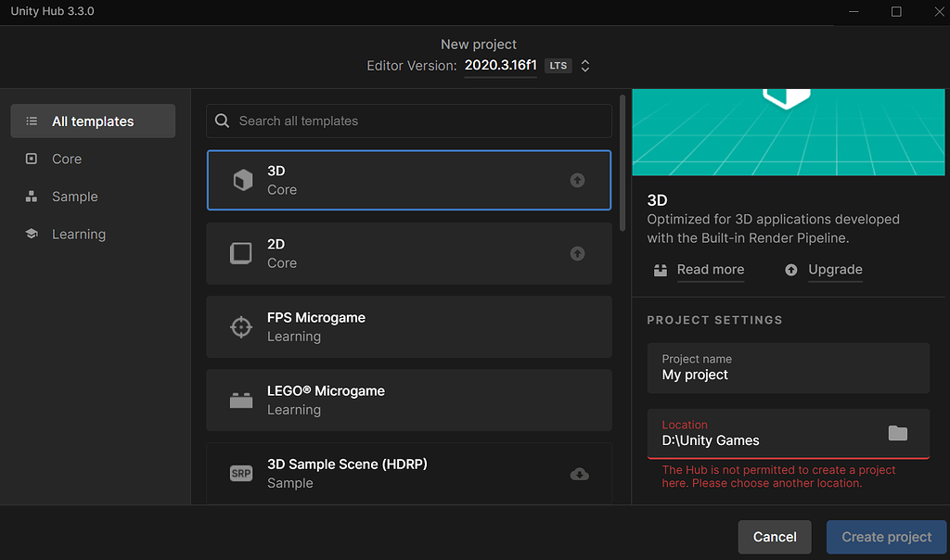Click the LEGO Microgame brick icon
950x560 pixels.
point(241,400)
